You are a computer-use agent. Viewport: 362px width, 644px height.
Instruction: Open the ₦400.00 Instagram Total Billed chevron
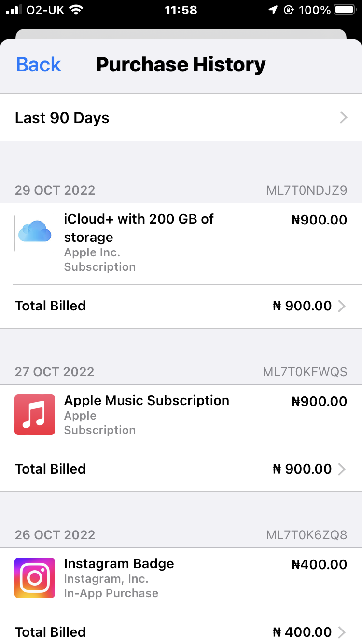(x=342, y=632)
